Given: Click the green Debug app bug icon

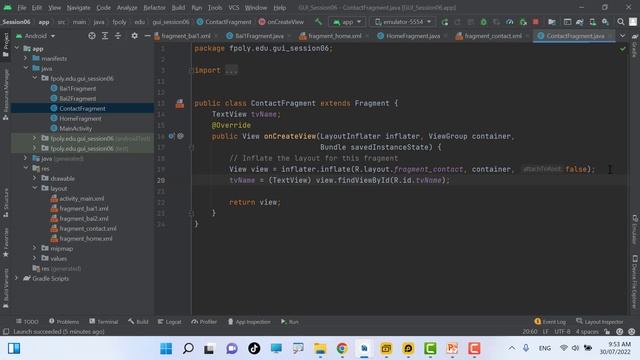Looking at the screenshot, I should coord(484,22).
